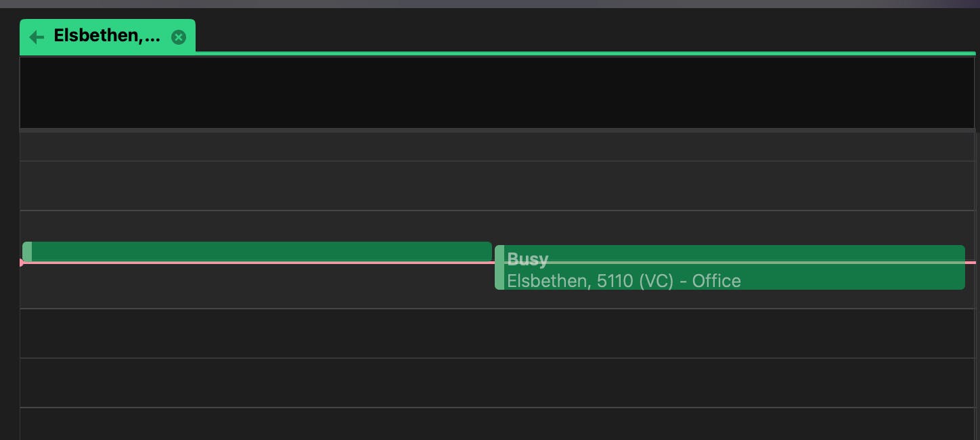Click the empty tab bar right of Elsbethen tab
Viewport: 980px width, 440px height.
coord(582,34)
